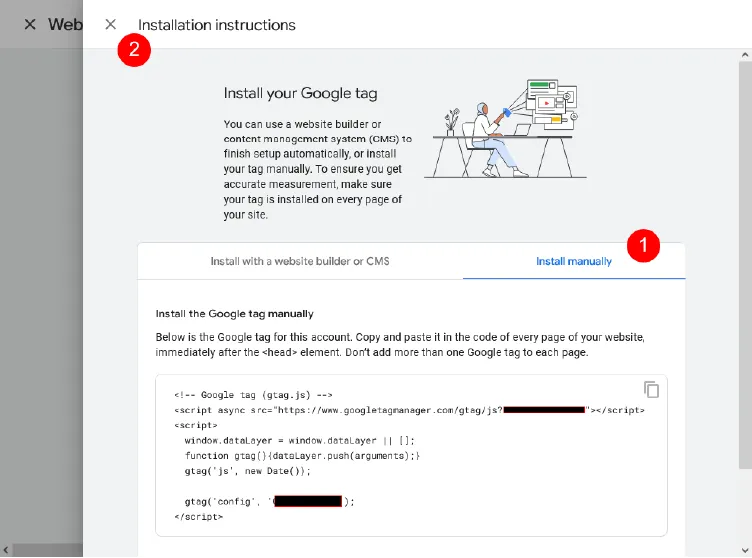Click the Install your Google tag heading

pyautogui.click(x=300, y=93)
